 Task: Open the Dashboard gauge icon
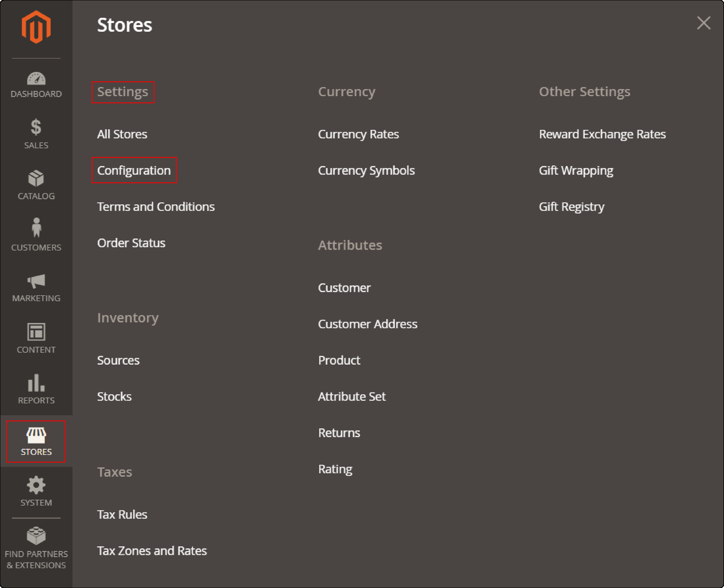point(36,79)
